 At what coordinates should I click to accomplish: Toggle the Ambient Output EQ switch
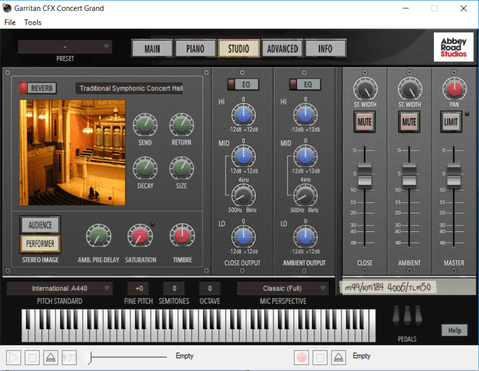[x=305, y=84]
